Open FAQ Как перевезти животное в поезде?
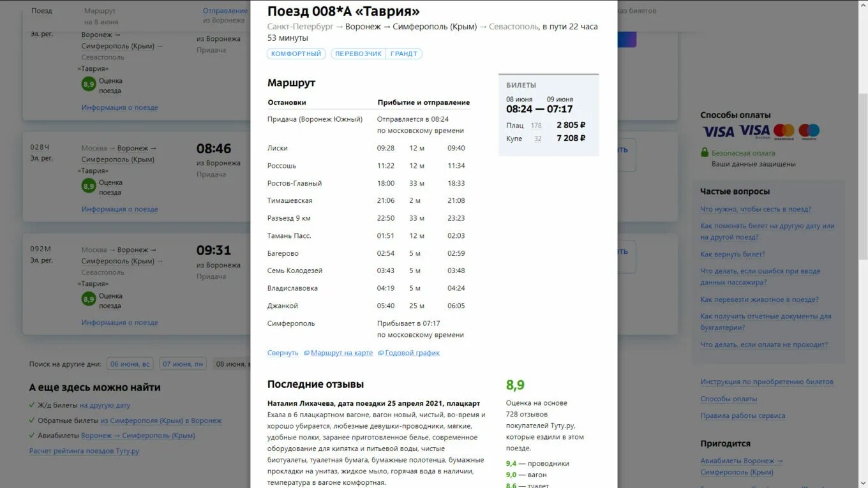 click(759, 300)
